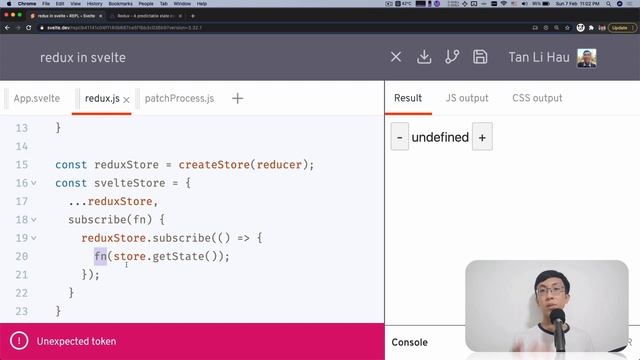Click the highlighted fn on line 20
640x360 pixels.
pyautogui.click(x=100, y=256)
